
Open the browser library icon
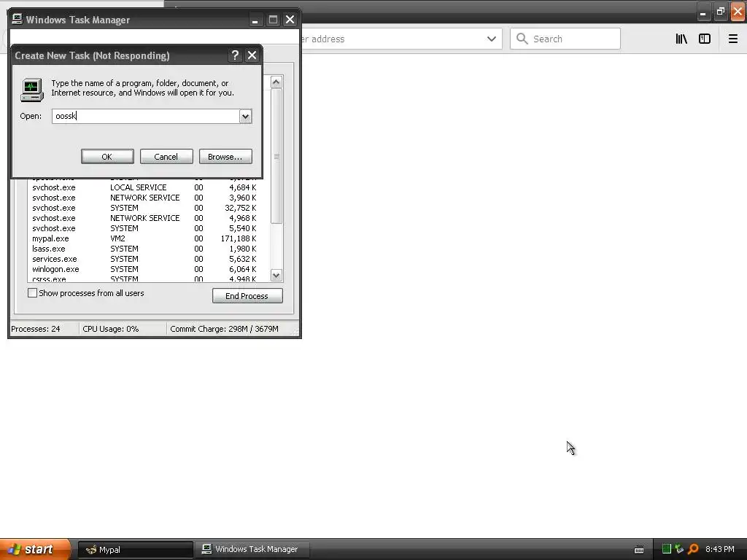[681, 39]
